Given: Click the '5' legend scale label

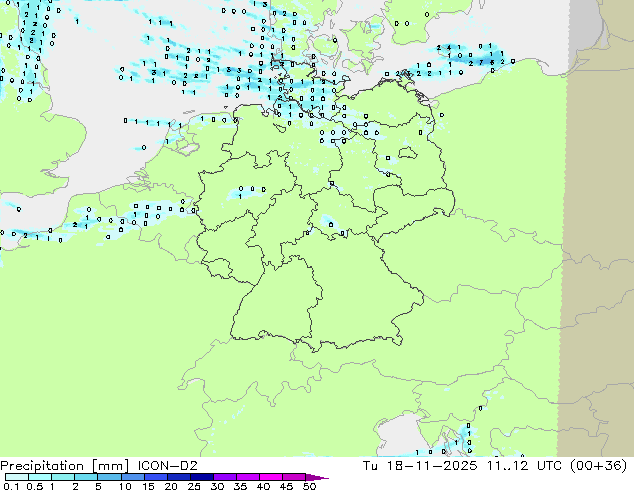Looking at the screenshot, I should click(x=98, y=486).
